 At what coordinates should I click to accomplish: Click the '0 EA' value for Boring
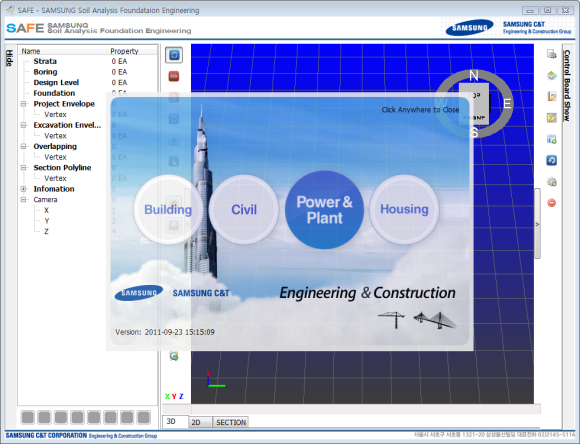pos(119,72)
